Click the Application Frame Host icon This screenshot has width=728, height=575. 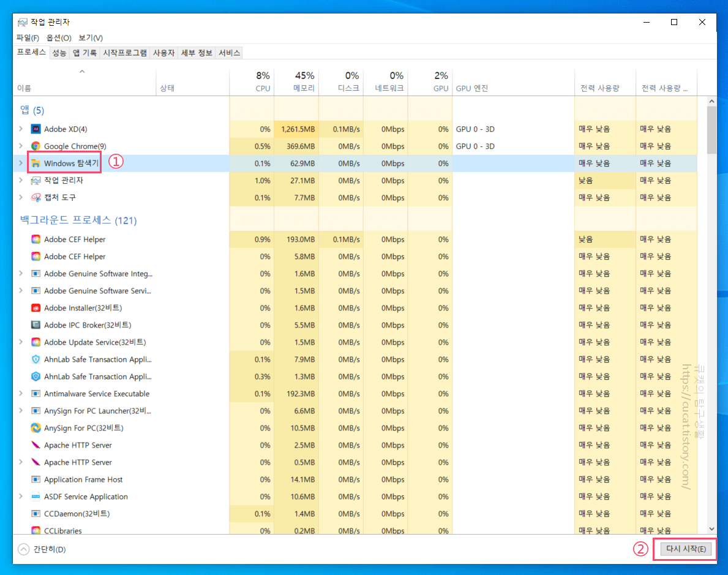pyautogui.click(x=36, y=480)
